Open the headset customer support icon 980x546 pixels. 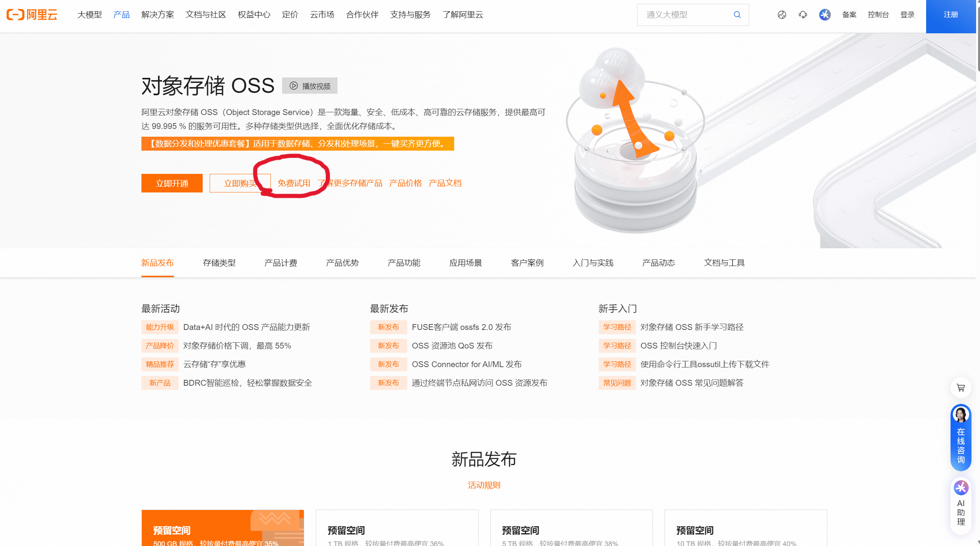coord(803,15)
